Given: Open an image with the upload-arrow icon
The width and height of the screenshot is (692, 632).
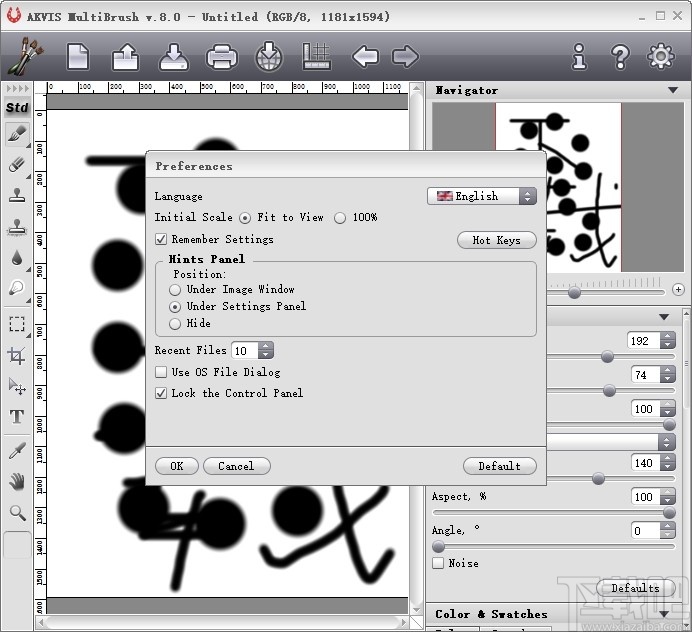Looking at the screenshot, I should pyautogui.click(x=125, y=56).
